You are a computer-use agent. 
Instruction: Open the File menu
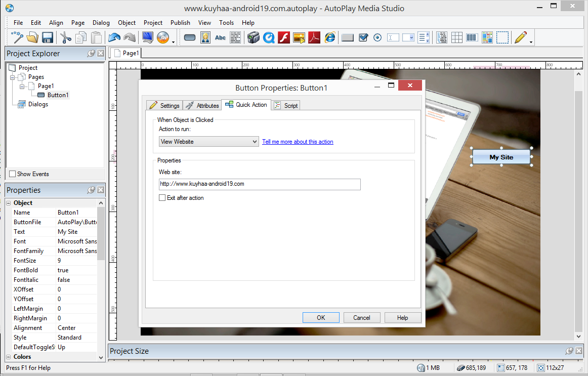click(18, 23)
